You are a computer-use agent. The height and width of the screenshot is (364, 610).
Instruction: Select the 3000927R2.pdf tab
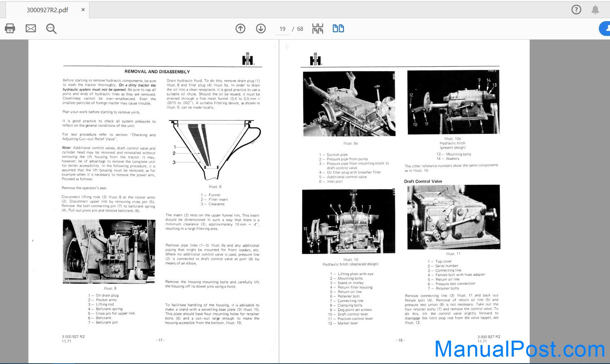click(x=47, y=10)
